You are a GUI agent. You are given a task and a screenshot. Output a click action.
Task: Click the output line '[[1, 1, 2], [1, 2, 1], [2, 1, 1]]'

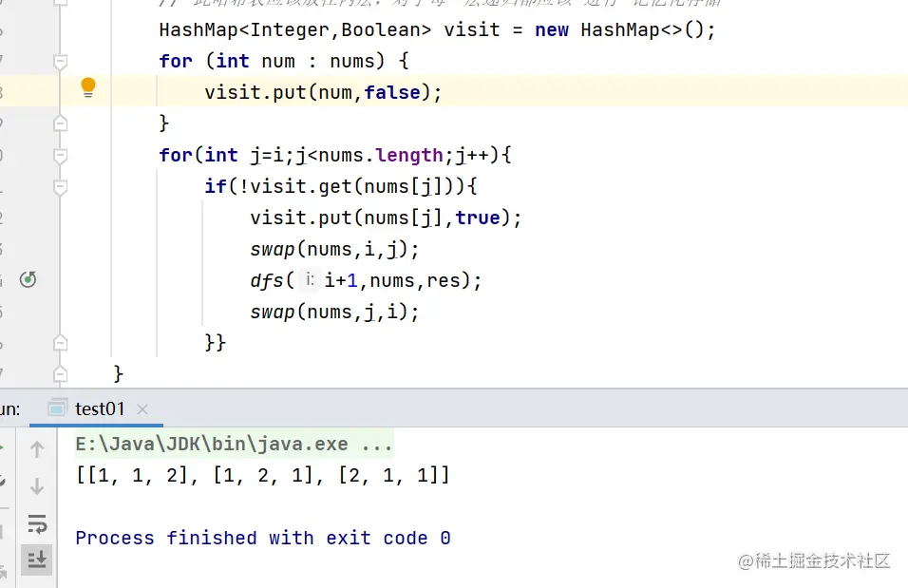coord(262,476)
